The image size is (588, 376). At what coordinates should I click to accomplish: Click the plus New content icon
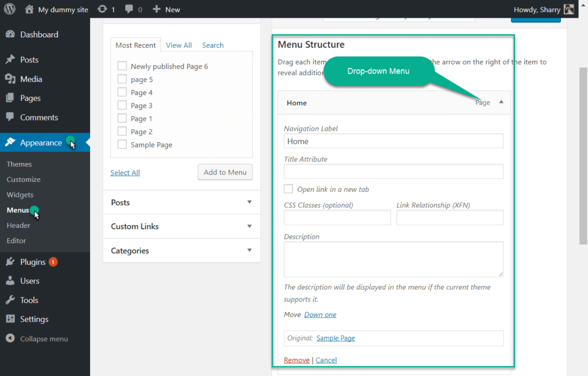(x=156, y=9)
